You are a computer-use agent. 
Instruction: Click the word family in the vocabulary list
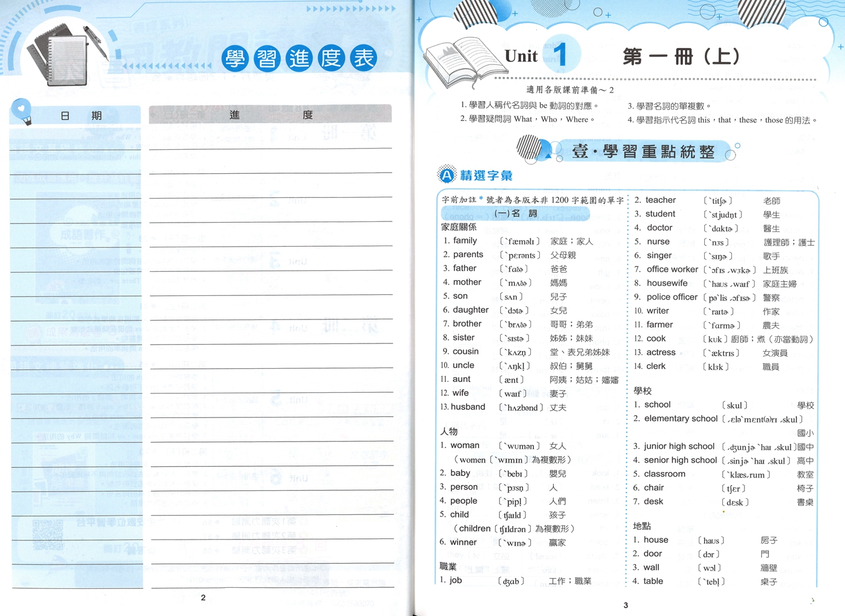tap(465, 241)
